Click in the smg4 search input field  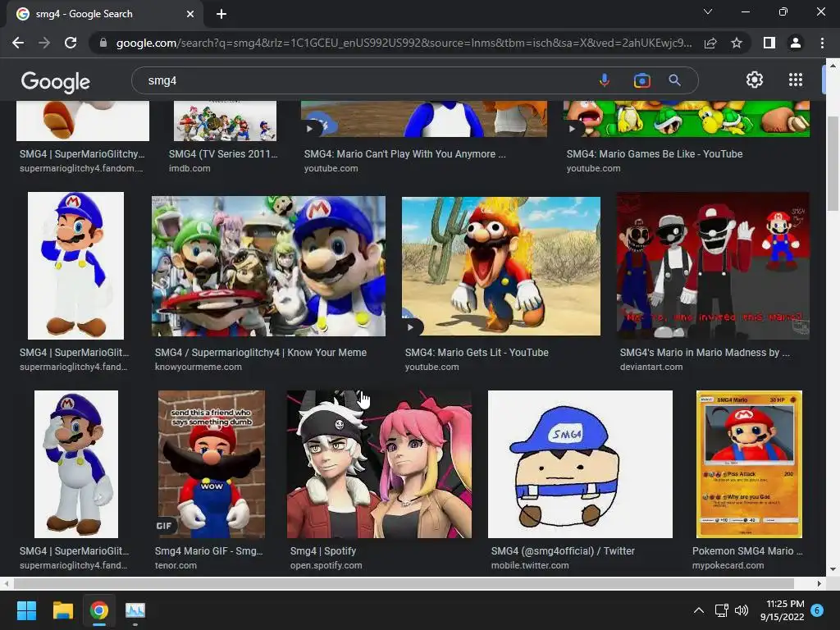[361, 80]
